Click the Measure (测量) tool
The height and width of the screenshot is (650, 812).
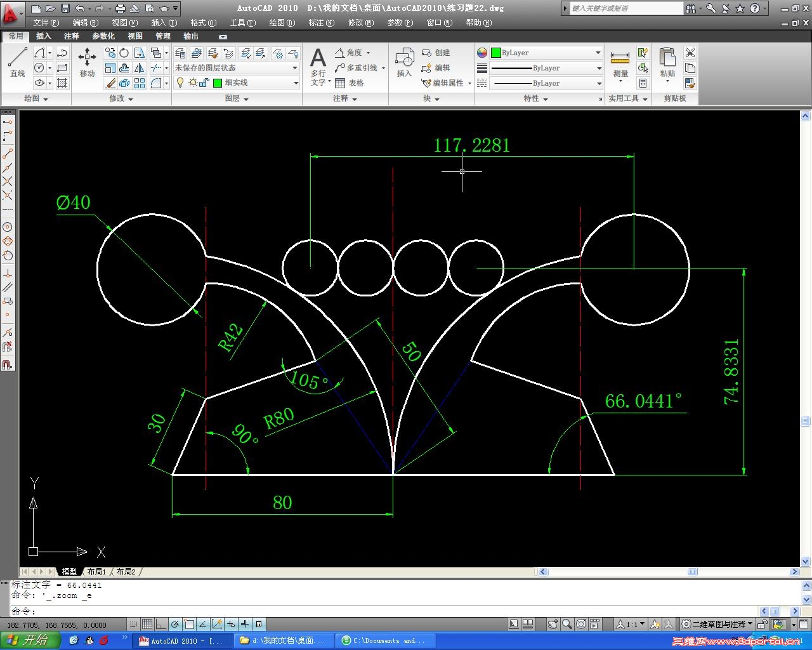pyautogui.click(x=620, y=63)
